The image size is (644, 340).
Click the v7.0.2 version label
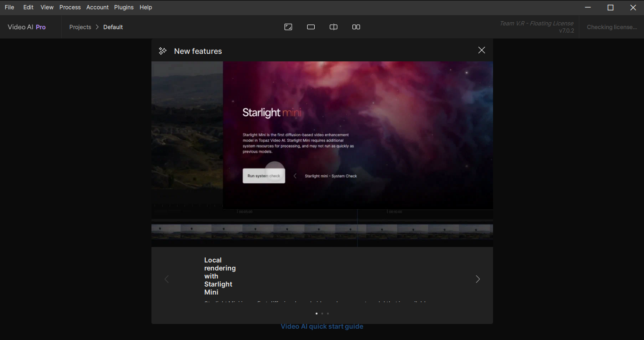[567, 31]
